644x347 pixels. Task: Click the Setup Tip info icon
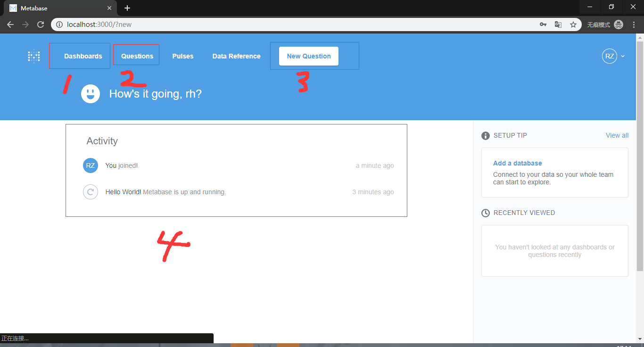click(x=486, y=135)
